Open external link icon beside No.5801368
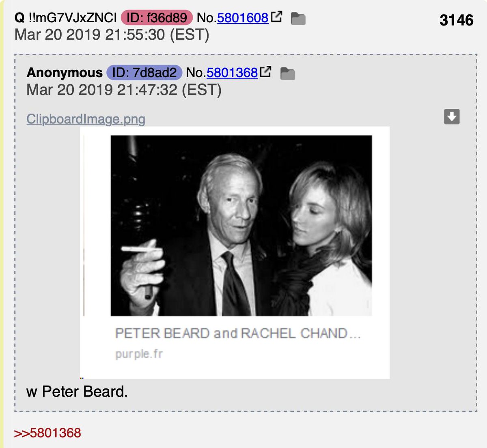Screen dimensions: 487x448 pyautogui.click(x=266, y=72)
